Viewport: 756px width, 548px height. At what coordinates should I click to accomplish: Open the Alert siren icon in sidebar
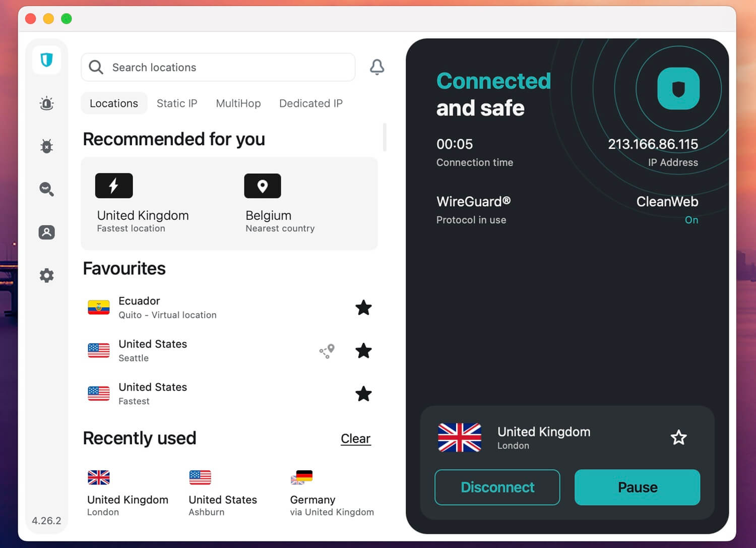(46, 104)
